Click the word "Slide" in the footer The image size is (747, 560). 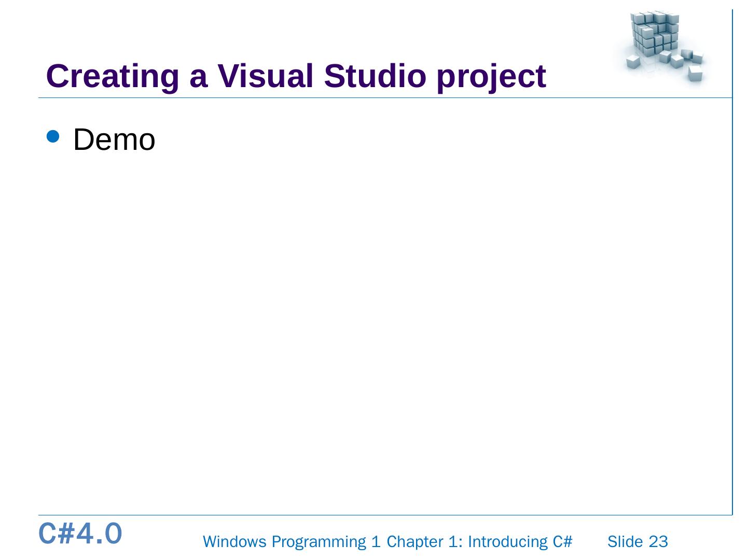pyautogui.click(x=625, y=542)
